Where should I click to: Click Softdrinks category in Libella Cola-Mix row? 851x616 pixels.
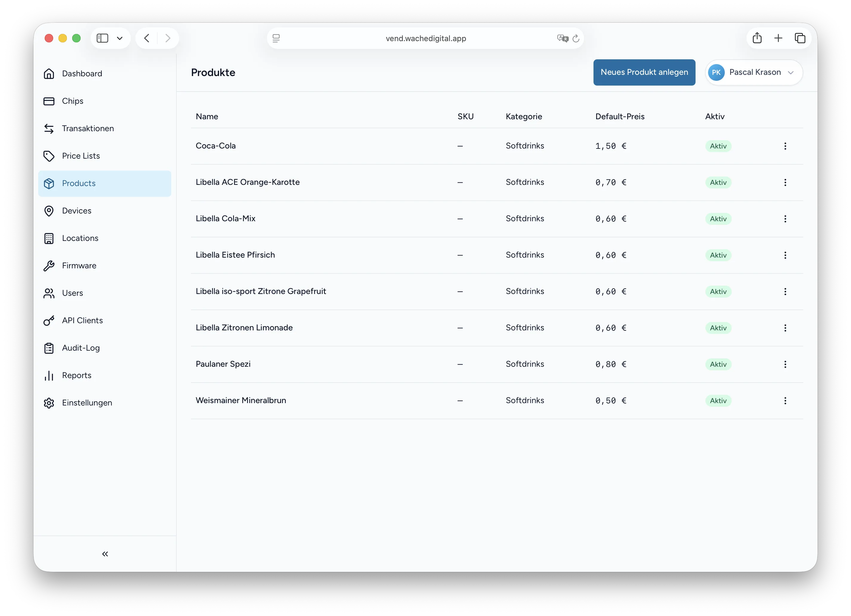pos(525,219)
